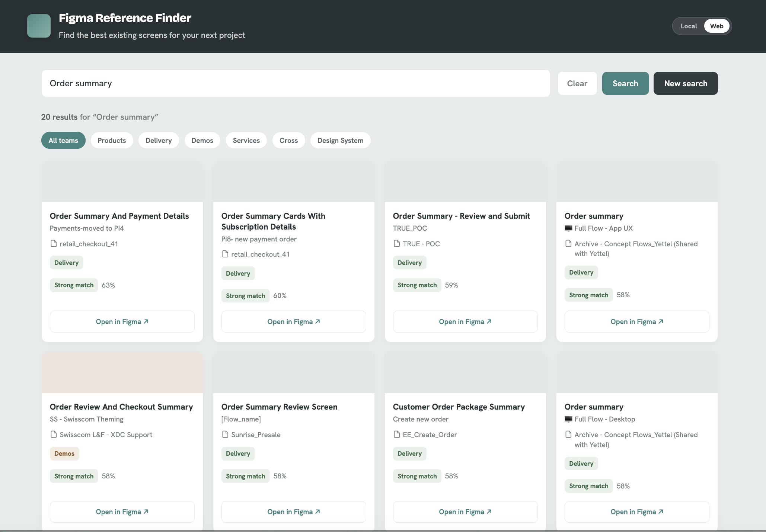Click title Customer Order Package Summary
Viewport: 766px width, 532px height.
pyautogui.click(x=459, y=407)
